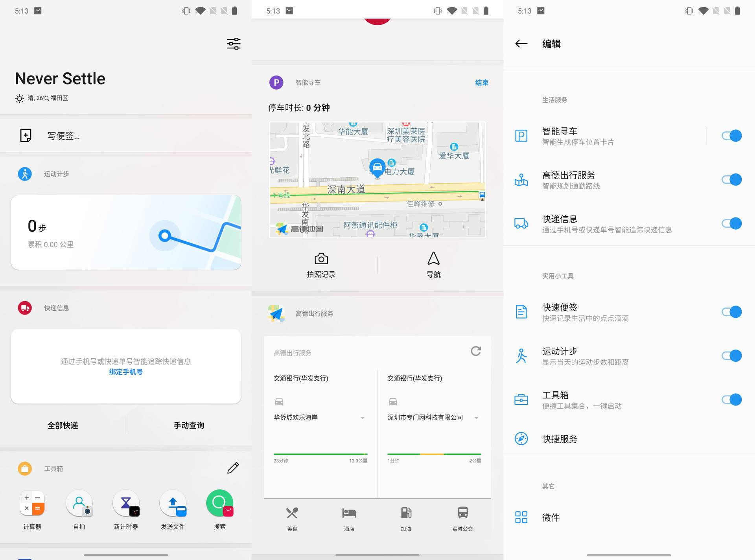
Task: Refresh the 高德出行服务 card
Action: coord(476,352)
